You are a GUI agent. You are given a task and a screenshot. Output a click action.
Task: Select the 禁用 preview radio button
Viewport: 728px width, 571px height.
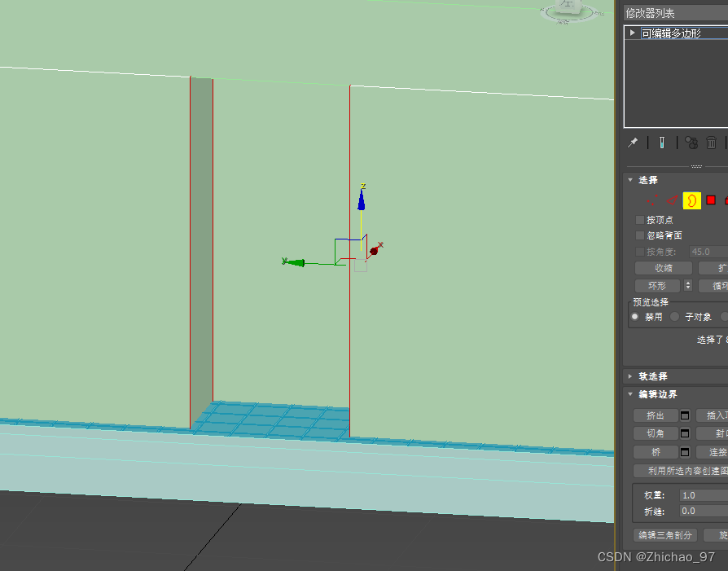[635, 317]
